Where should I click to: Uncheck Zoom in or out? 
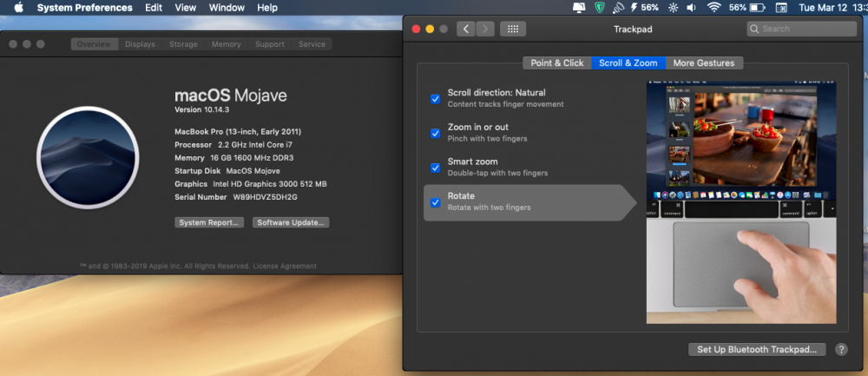(435, 134)
